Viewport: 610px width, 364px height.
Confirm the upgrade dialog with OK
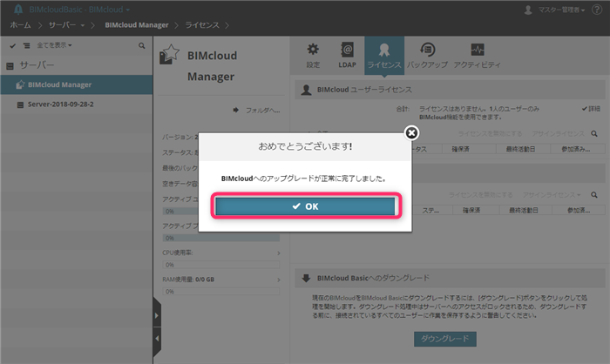305,206
